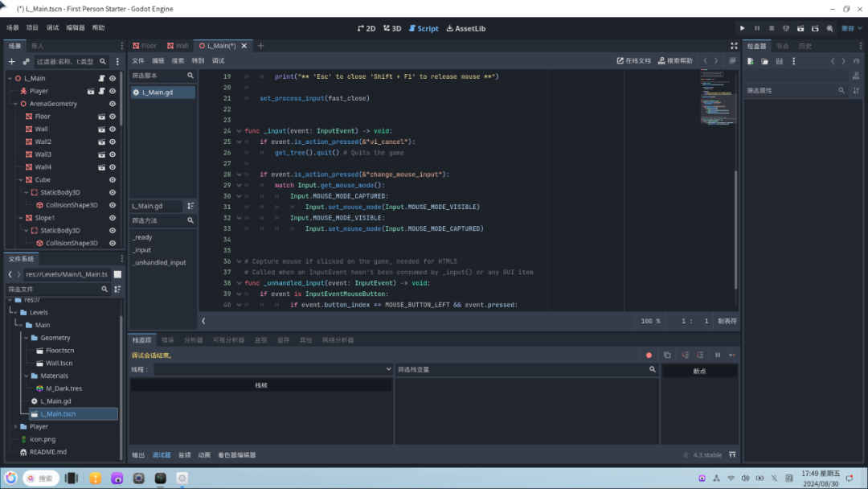Click 搜索帮助 search help button
Image resolution: width=868 pixels, height=489 pixels.
pos(675,61)
